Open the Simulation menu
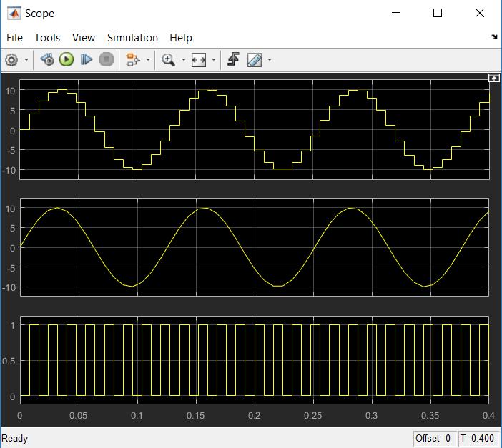502x448 pixels. point(132,38)
